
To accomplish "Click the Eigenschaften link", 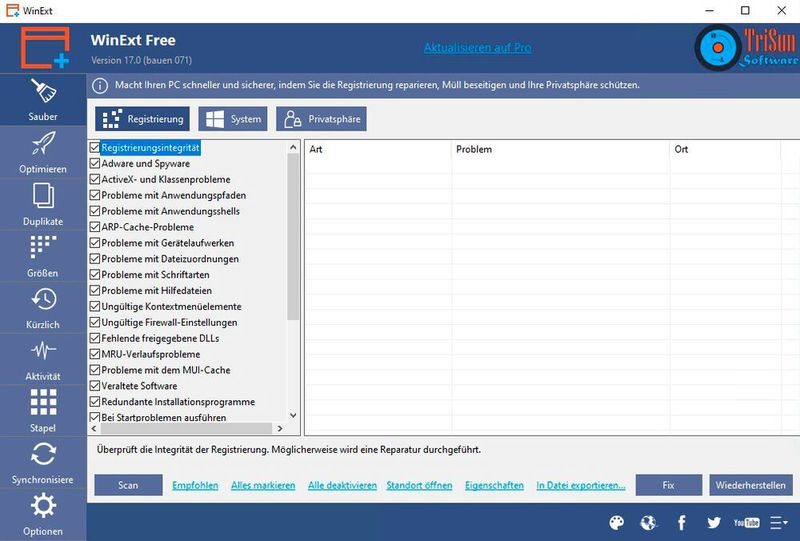I will click(494, 485).
